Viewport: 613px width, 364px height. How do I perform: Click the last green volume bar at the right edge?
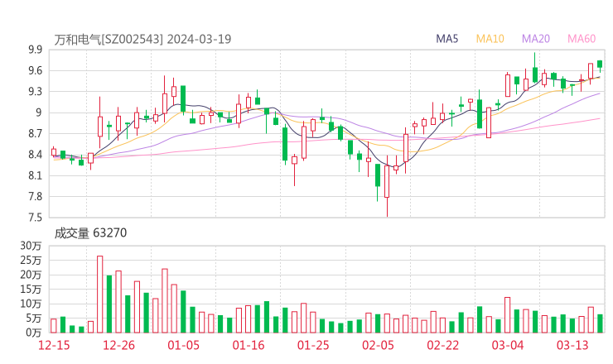point(600,323)
